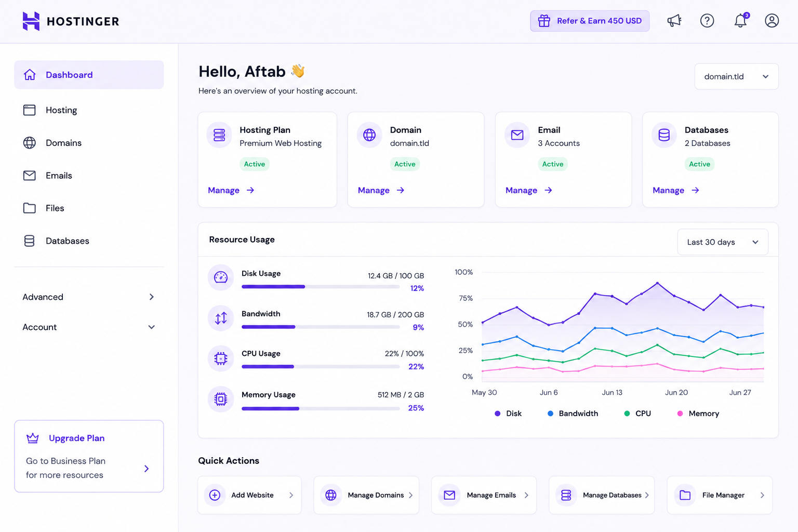Screen dimensions: 798x532
Task: Click the Bandwidth progress bar
Action: click(x=321, y=327)
